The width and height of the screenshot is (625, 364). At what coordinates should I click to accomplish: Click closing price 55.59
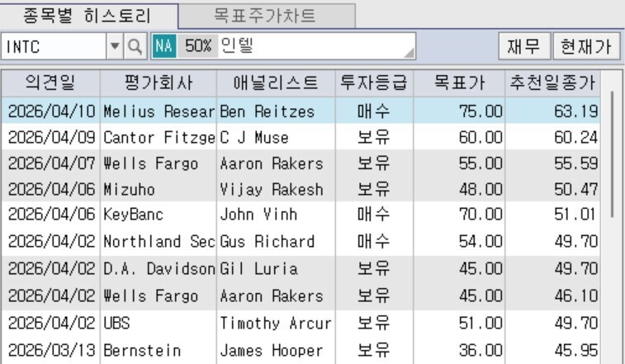(x=576, y=163)
